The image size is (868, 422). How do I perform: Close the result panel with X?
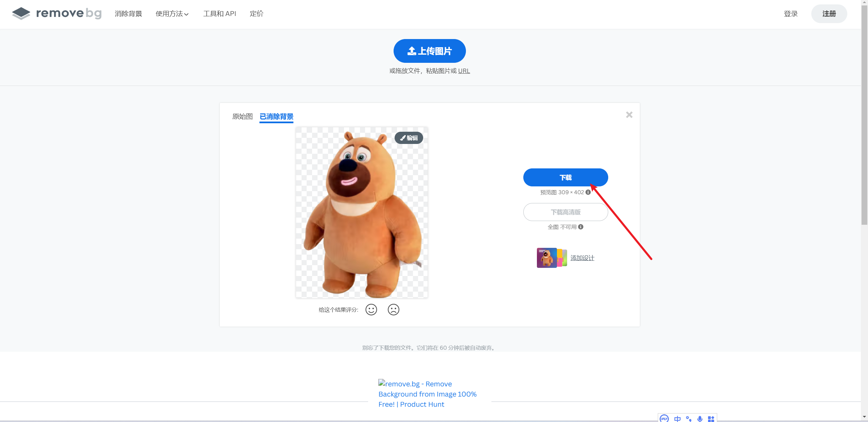pyautogui.click(x=629, y=115)
